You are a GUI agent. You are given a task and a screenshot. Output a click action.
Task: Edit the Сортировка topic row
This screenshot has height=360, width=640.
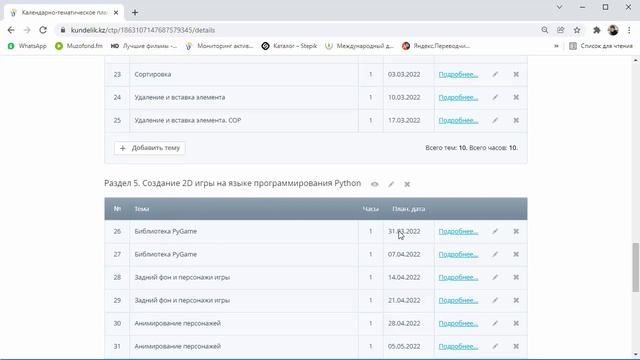coord(495,74)
